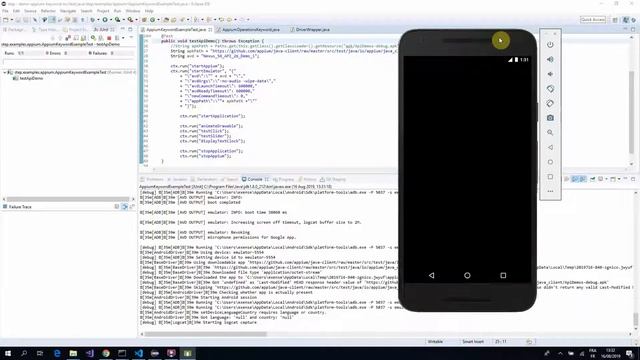Screen dimensions: 640x360
Task: Click JUnit tree horizontal scrollbar
Action: click(68, 199)
